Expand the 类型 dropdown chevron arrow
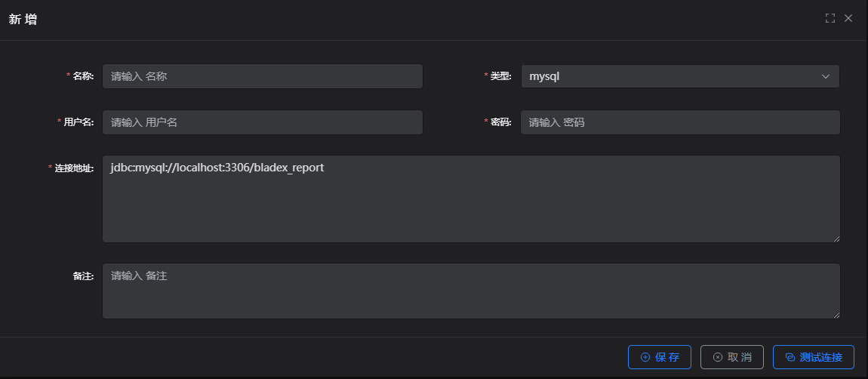 (x=826, y=76)
